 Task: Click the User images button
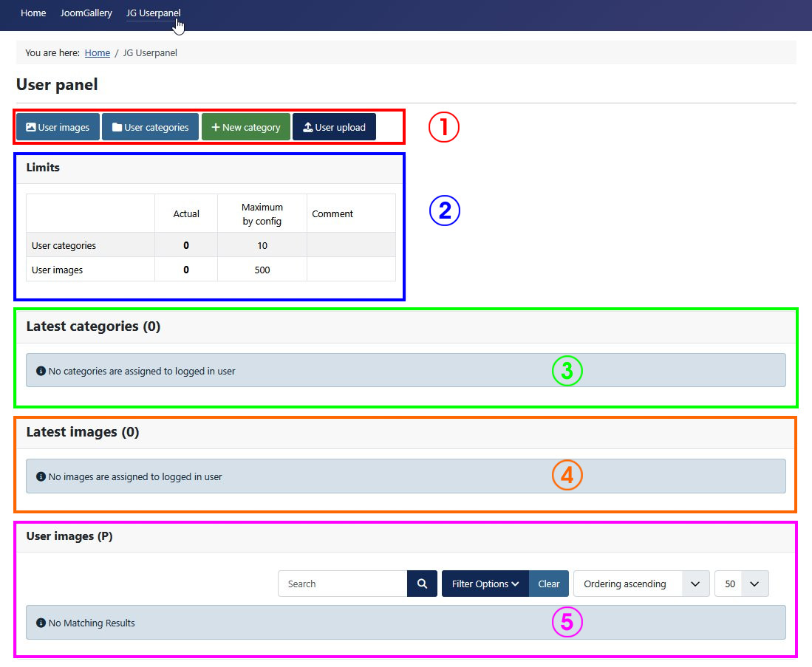(58, 127)
